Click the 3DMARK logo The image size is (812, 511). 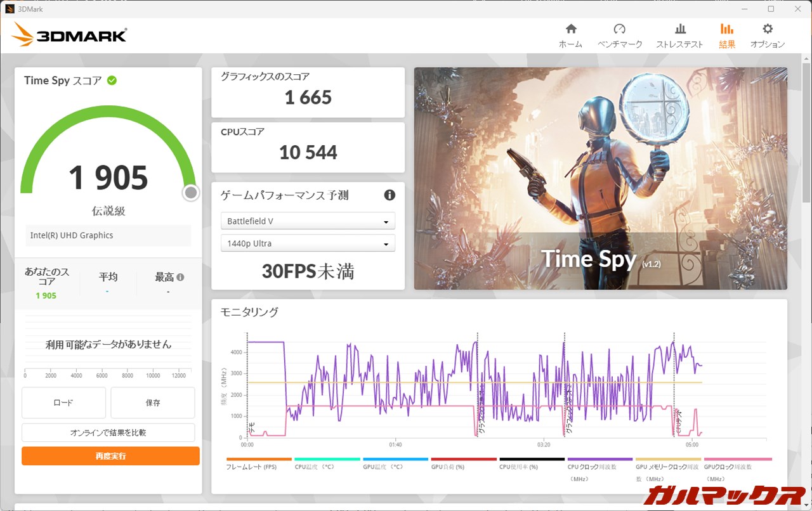(69, 35)
